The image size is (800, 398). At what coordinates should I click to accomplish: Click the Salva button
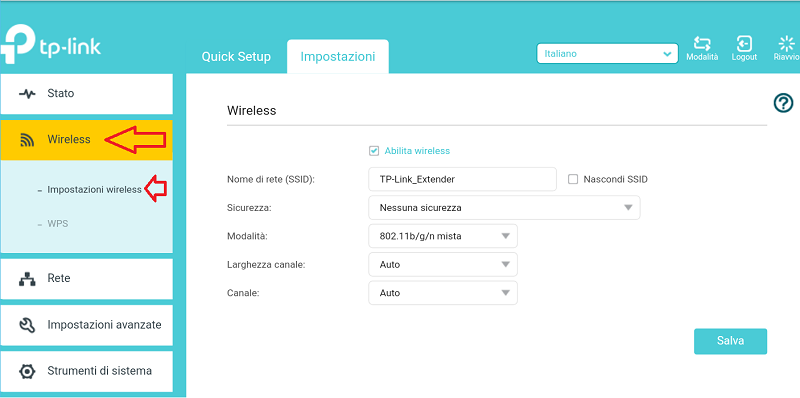click(730, 341)
